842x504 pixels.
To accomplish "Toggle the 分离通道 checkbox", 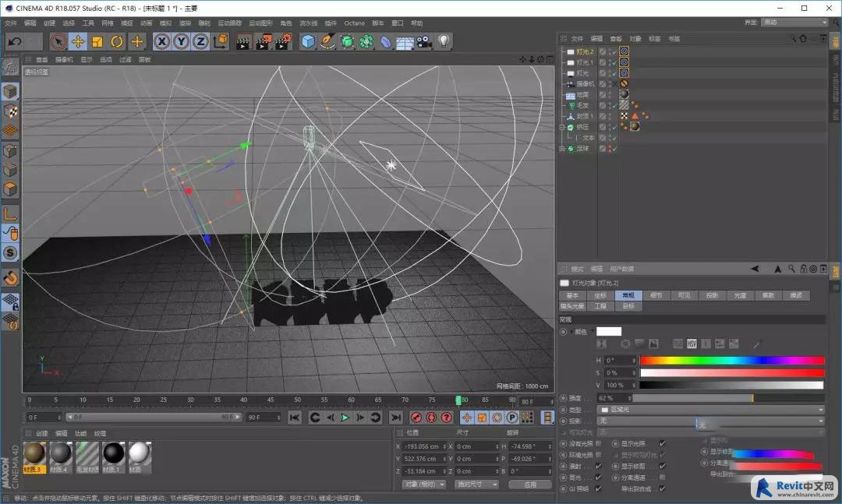I will click(x=662, y=478).
